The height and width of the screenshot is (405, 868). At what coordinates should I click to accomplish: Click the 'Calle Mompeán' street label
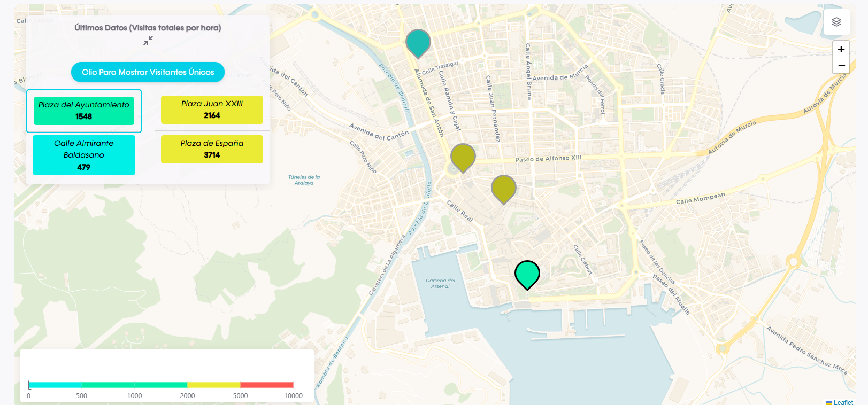tap(701, 198)
